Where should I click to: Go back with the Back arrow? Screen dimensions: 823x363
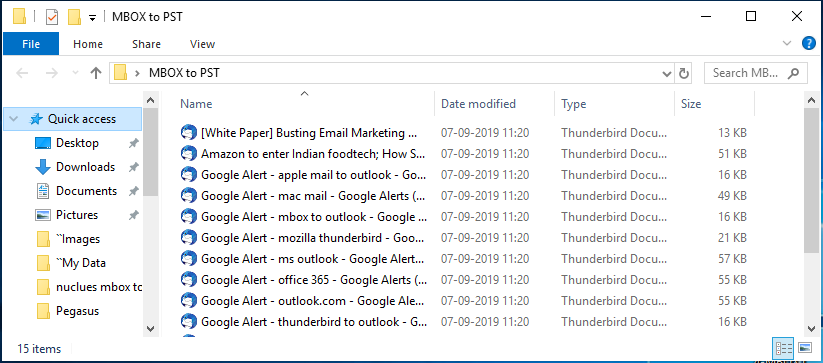(x=22, y=73)
